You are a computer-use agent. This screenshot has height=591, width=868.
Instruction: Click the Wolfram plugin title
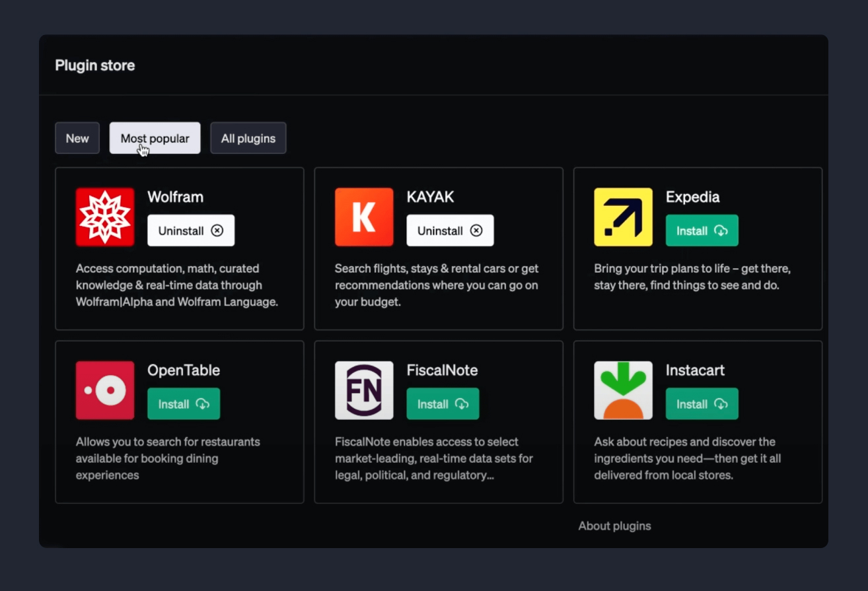(175, 197)
